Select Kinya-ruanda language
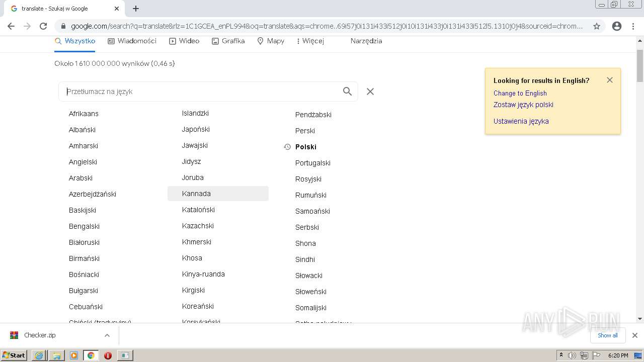The image size is (644, 362). pos(203,274)
